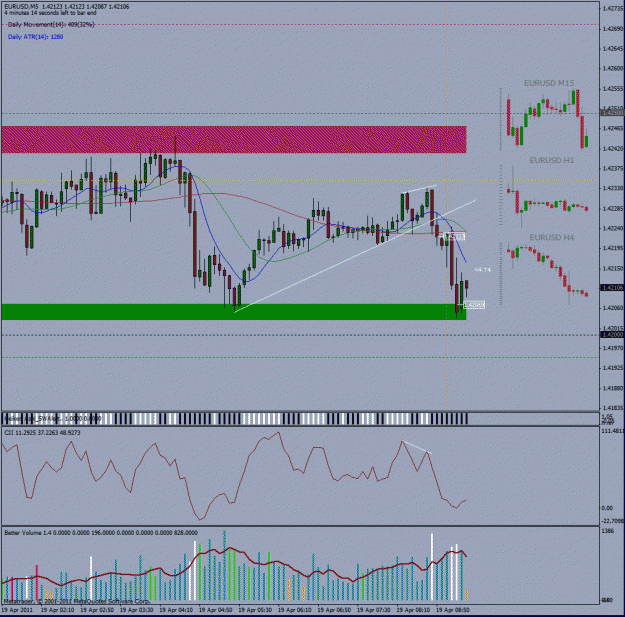Click the Heiken Ashi indicator label strip

(52, 419)
